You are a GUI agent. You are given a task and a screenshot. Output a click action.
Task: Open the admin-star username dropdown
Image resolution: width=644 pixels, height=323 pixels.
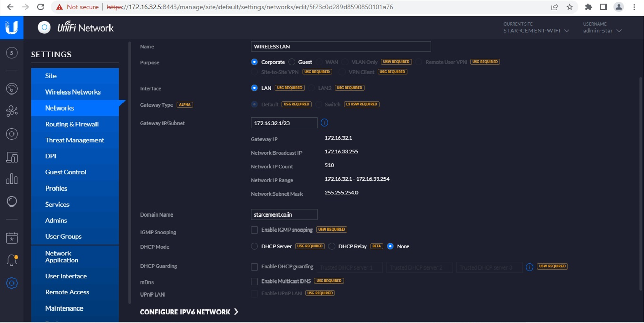coord(602,31)
